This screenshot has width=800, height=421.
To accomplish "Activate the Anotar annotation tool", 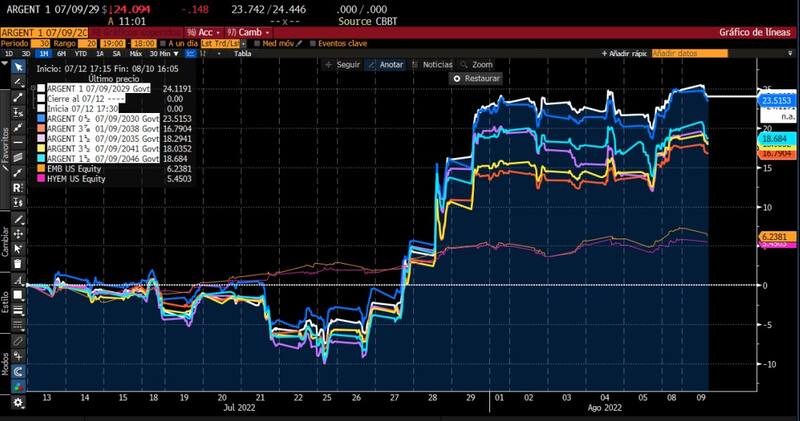I will (x=385, y=64).
